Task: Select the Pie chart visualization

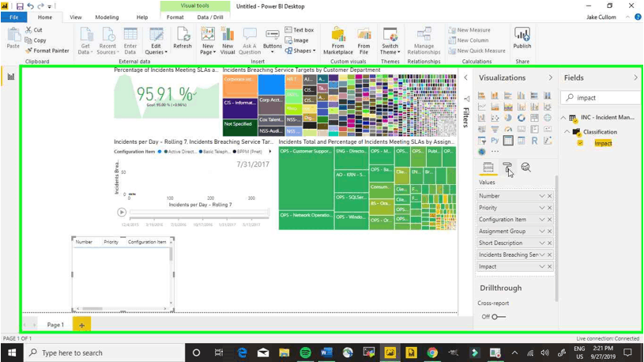Action: pos(508,118)
